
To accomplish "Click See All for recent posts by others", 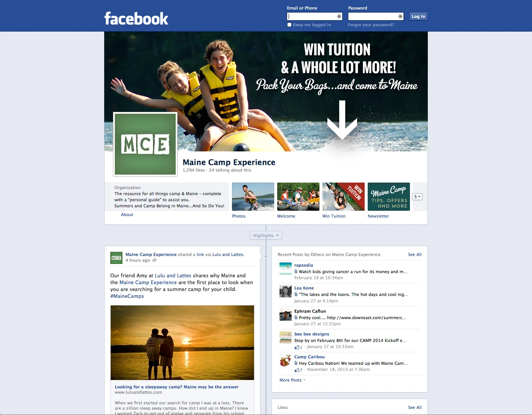I will (414, 254).
